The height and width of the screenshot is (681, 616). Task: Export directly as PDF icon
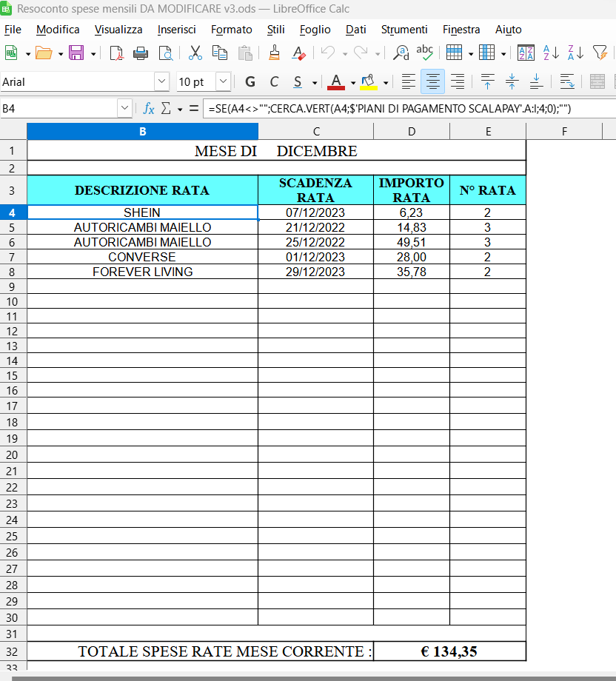pyautogui.click(x=116, y=53)
